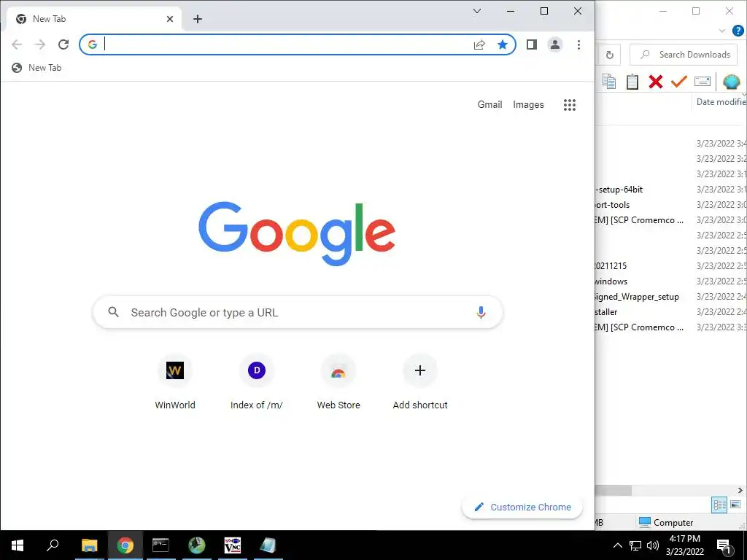This screenshot has height=560, width=747.
Task: Open the Web Store shortcut
Action: (x=338, y=382)
